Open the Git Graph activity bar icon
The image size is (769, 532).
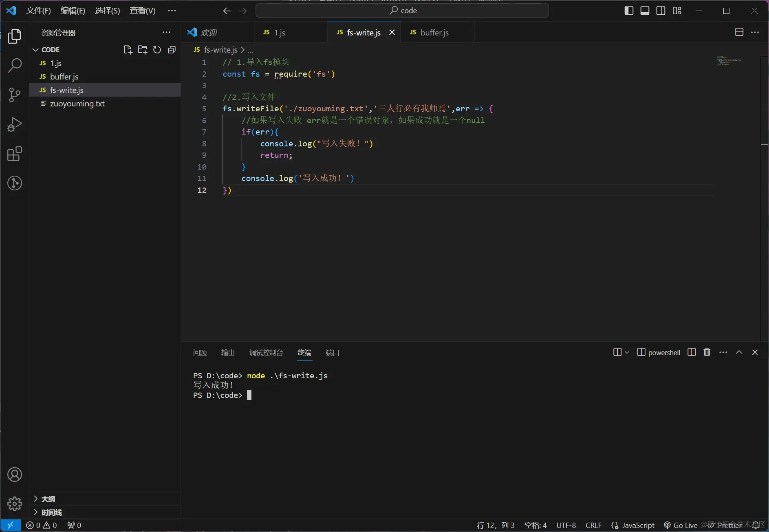tap(15, 183)
